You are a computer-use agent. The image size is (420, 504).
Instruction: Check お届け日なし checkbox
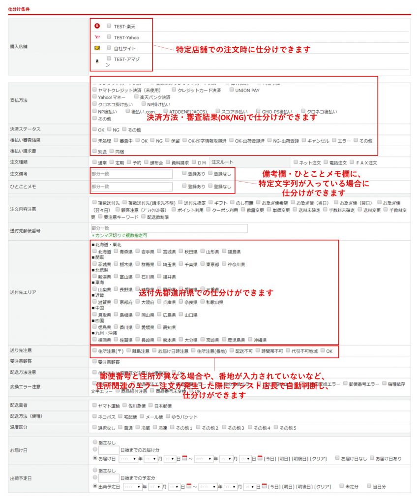[x=337, y=458]
